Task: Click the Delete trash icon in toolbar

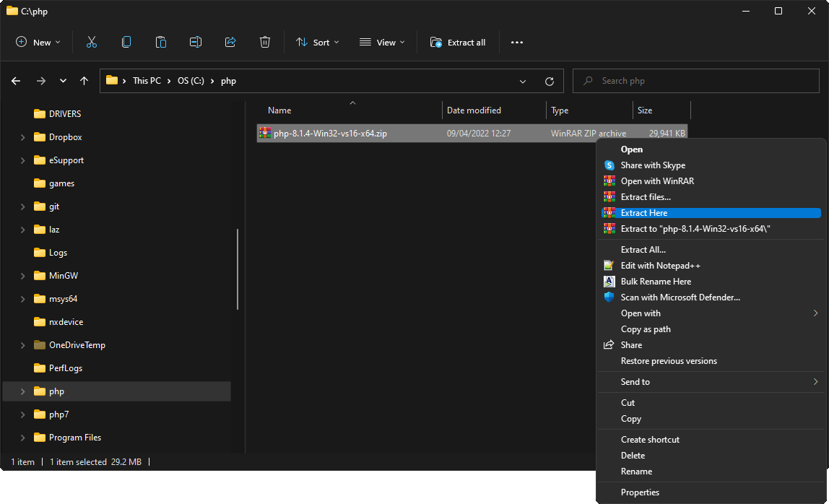Action: [x=265, y=43]
